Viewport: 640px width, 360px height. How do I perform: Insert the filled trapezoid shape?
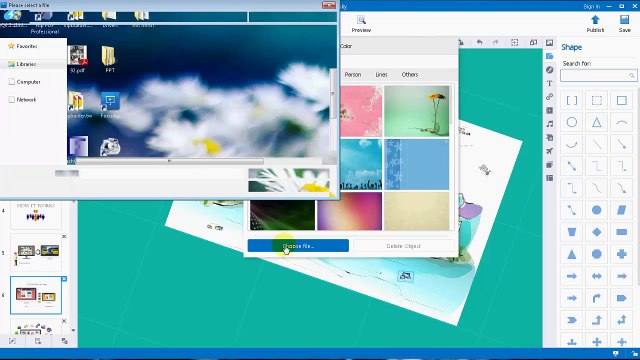coord(572,232)
